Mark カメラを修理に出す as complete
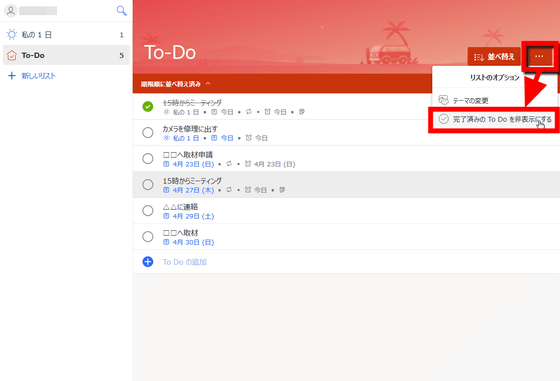The image size is (560, 381). [148, 132]
